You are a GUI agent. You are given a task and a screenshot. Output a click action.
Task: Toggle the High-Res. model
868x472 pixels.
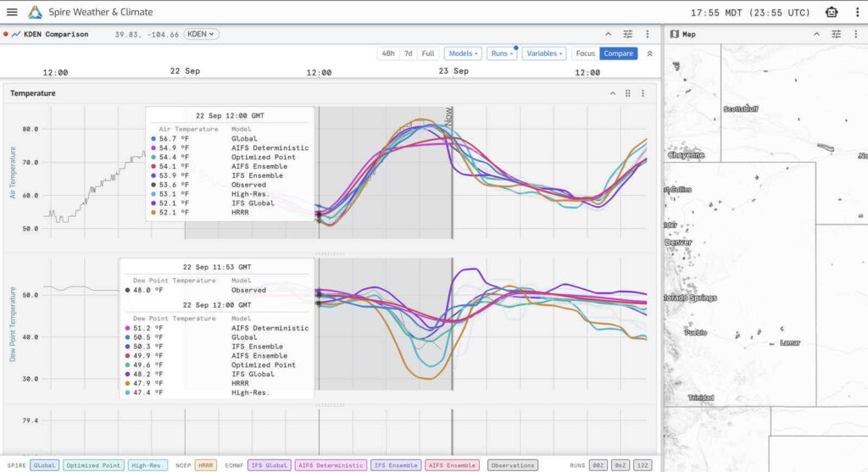point(147,465)
